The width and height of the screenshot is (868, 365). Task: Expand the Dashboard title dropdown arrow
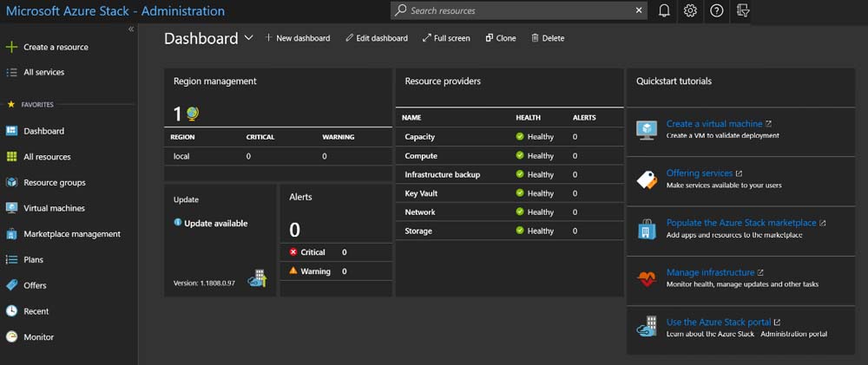pos(249,38)
